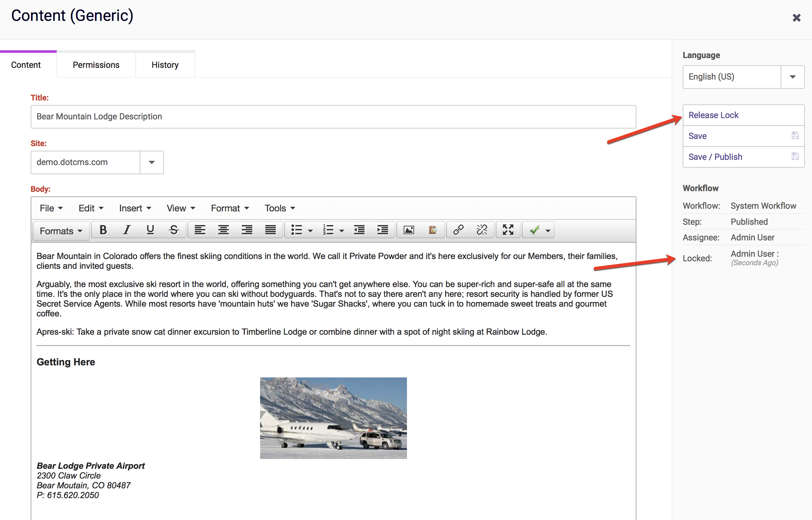Expand the Site dropdown arrow
The width and height of the screenshot is (812, 520).
click(152, 162)
